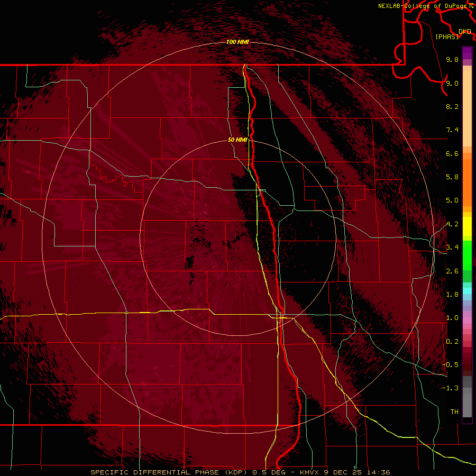This screenshot has height=476, width=476.
Task: Select the 1.8 value on the legend
Action: pyautogui.click(x=452, y=295)
